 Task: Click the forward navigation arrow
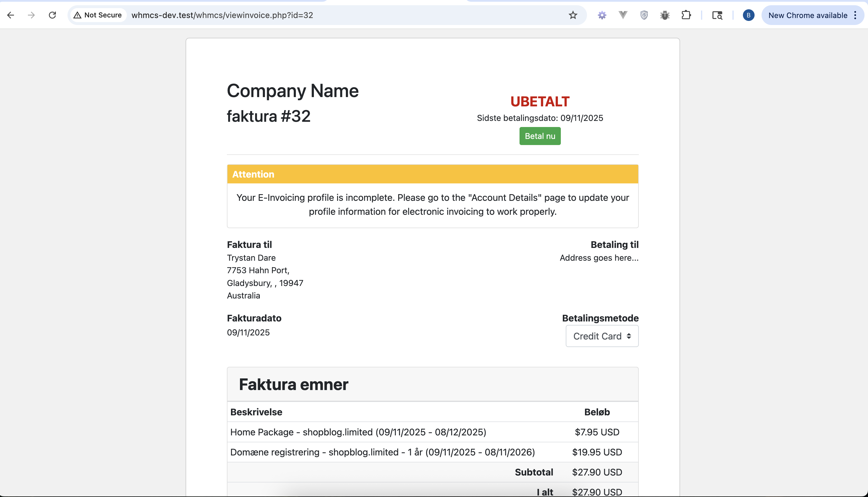pyautogui.click(x=31, y=15)
